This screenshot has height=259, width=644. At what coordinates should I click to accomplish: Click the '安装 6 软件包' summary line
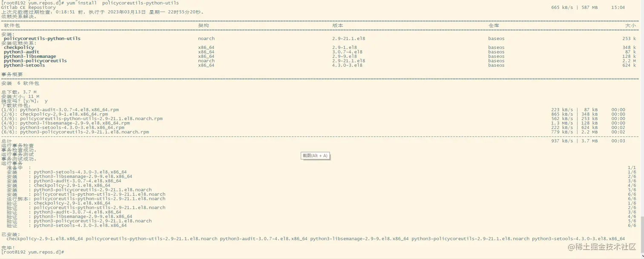tap(20, 83)
